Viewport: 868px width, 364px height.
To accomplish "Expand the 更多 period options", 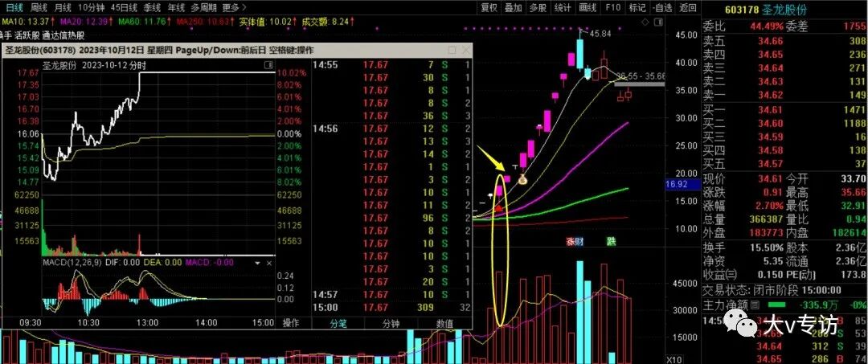I will tap(234, 7).
